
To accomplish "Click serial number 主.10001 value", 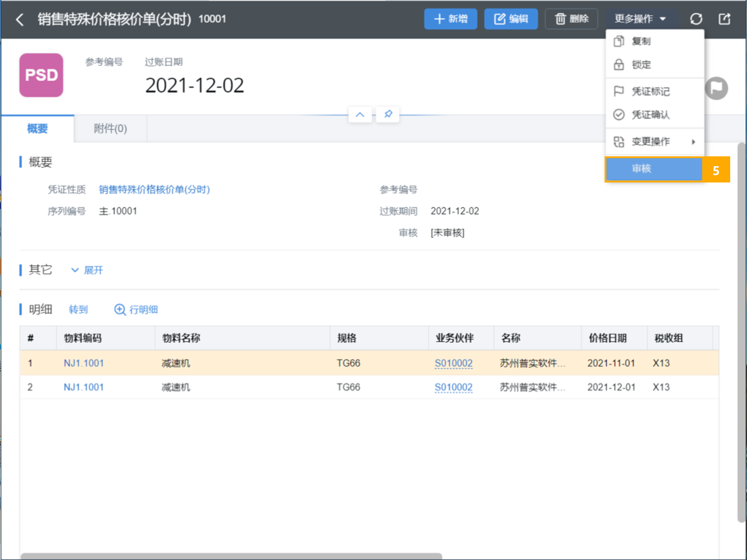I will (118, 211).
